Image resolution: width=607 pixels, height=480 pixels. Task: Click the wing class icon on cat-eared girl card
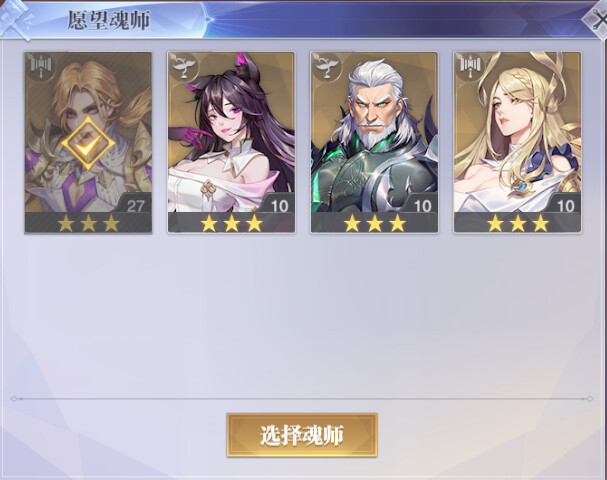click(x=183, y=67)
